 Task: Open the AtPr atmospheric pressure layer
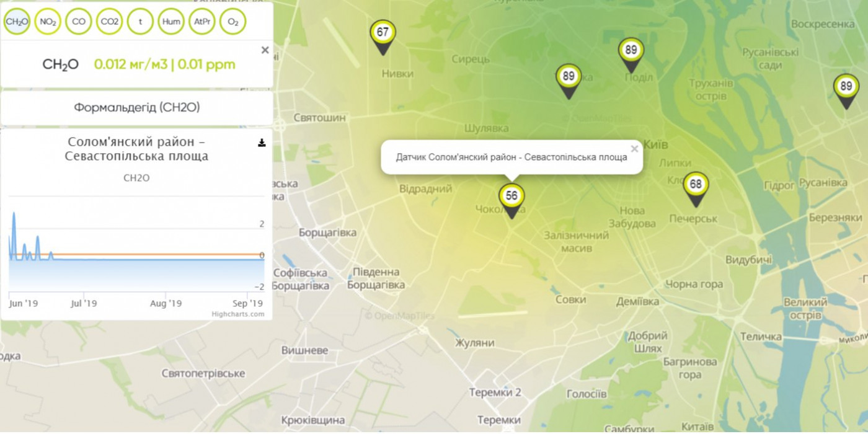tap(202, 22)
